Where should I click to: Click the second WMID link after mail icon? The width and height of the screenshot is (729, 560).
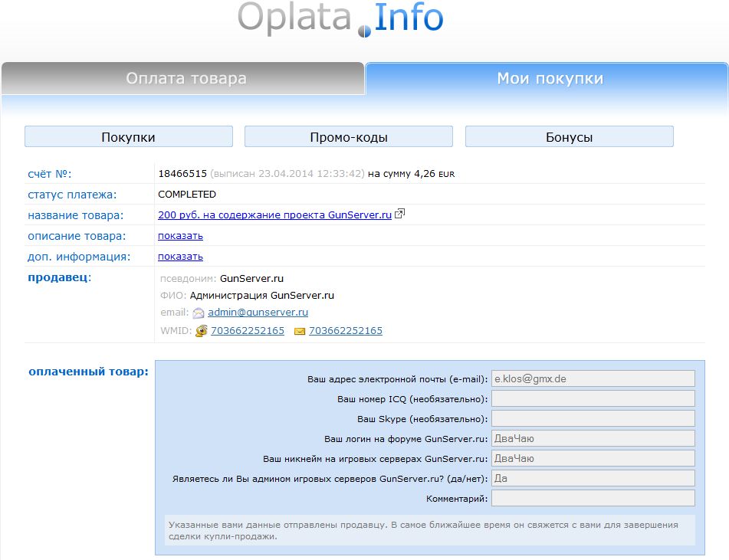[345, 331]
